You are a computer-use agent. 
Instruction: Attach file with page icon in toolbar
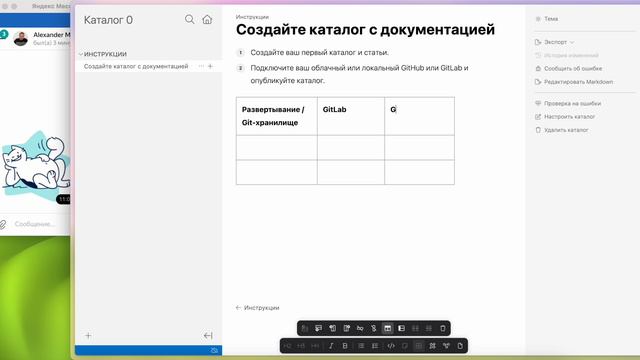(460, 346)
